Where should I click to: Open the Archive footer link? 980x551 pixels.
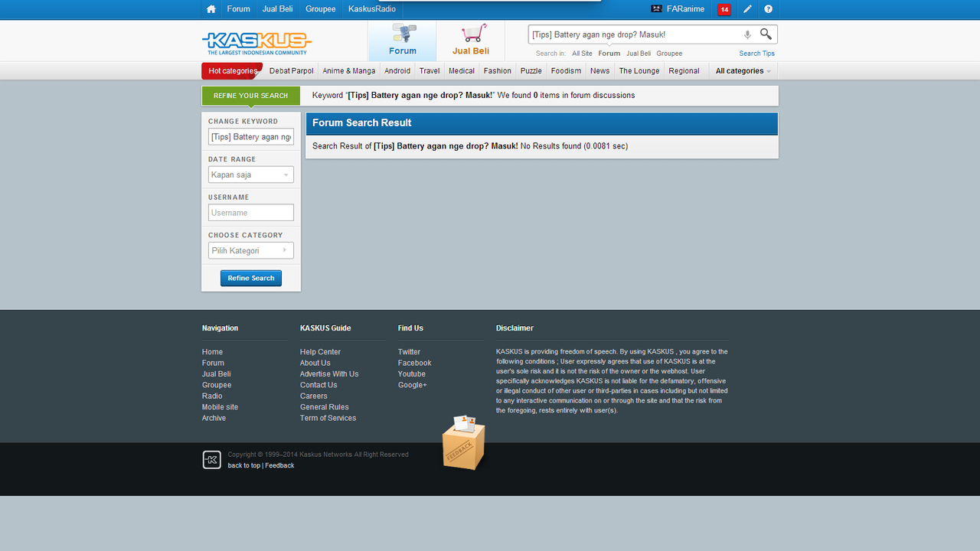click(x=214, y=419)
